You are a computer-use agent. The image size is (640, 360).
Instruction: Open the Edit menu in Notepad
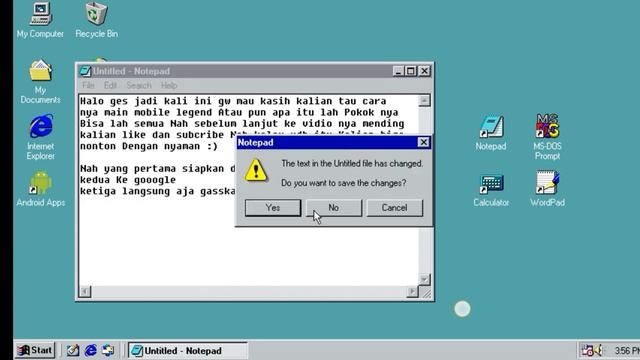tap(110, 85)
